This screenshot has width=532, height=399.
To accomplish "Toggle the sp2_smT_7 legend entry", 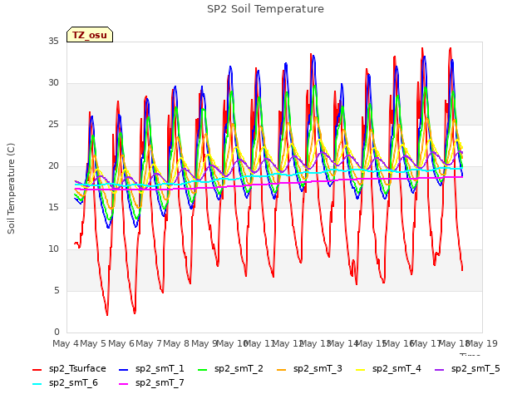I will click(151, 383).
